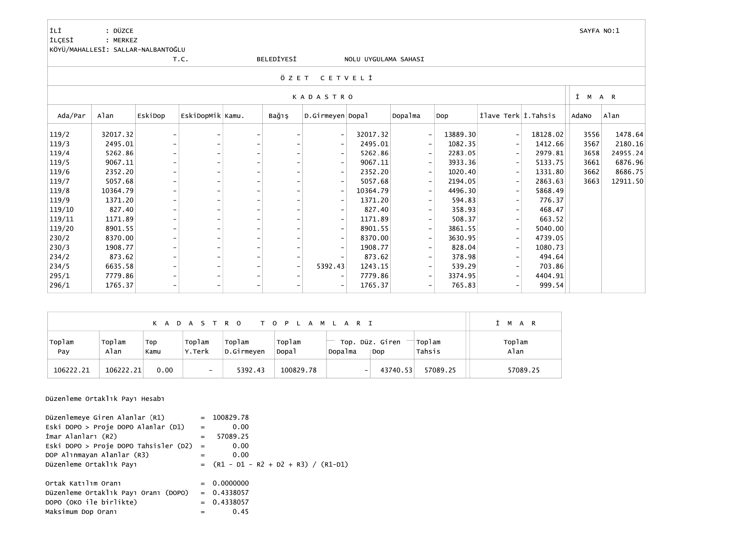Select the Dop value 13889.30

460,135
